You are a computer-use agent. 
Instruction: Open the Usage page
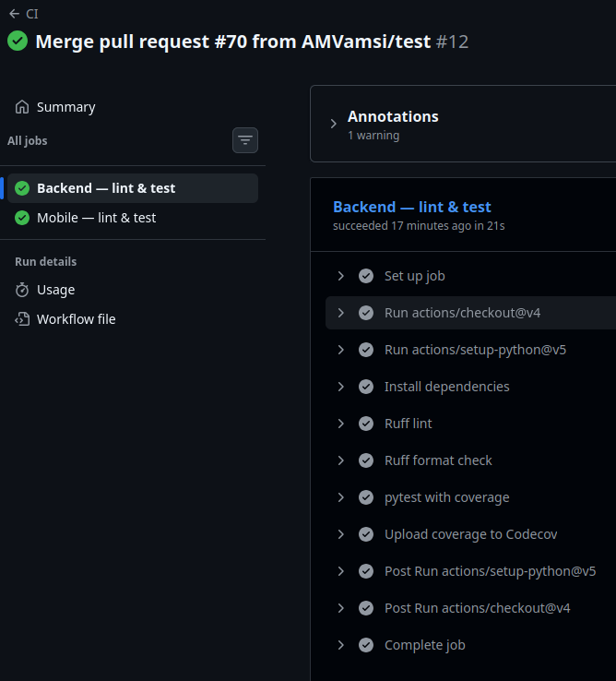pyautogui.click(x=133, y=290)
